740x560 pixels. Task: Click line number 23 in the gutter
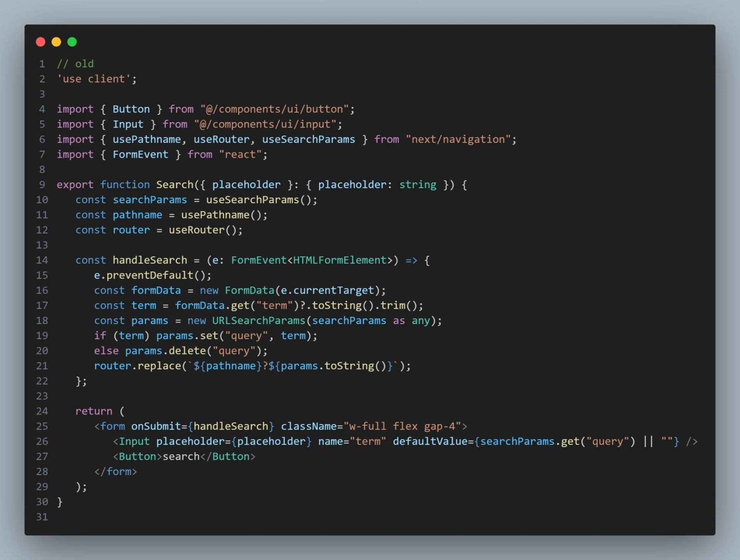pyautogui.click(x=42, y=396)
